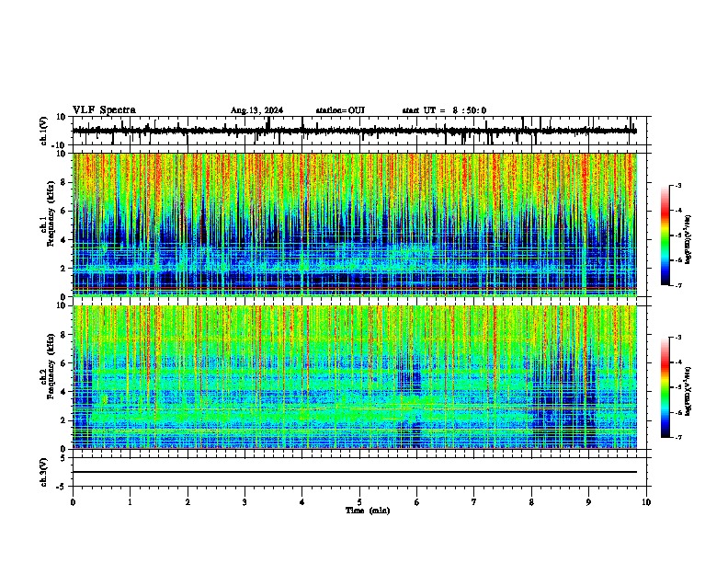Click the ch.1 color bar PSD unit label
Screen dimensions: 728x563
coord(688,239)
